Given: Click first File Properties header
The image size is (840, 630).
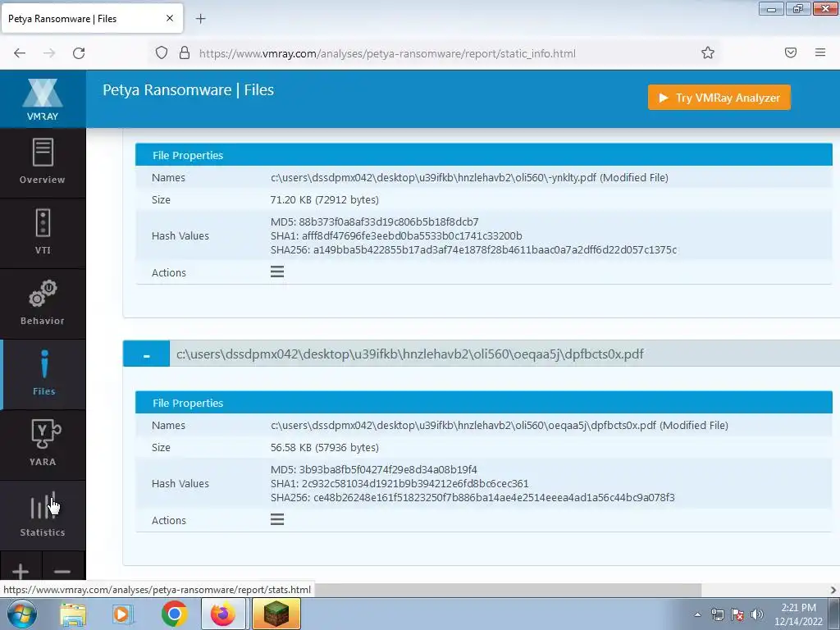Looking at the screenshot, I should (484, 155).
